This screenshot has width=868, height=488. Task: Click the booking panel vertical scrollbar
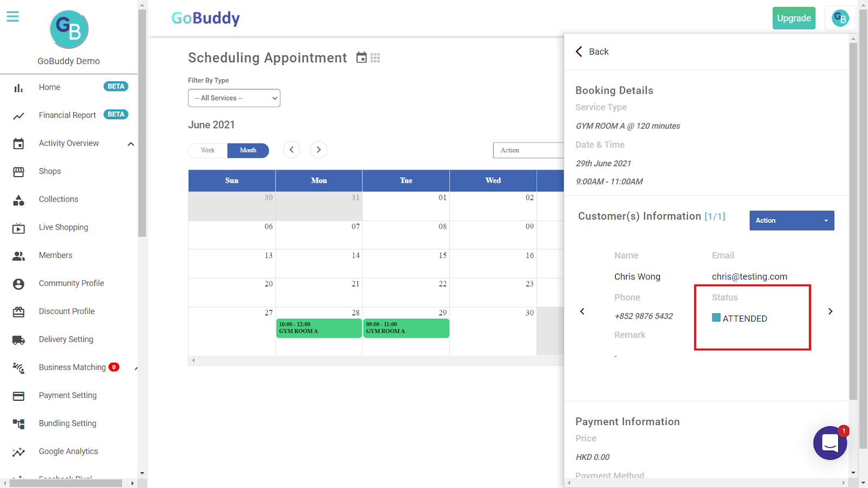(853, 221)
